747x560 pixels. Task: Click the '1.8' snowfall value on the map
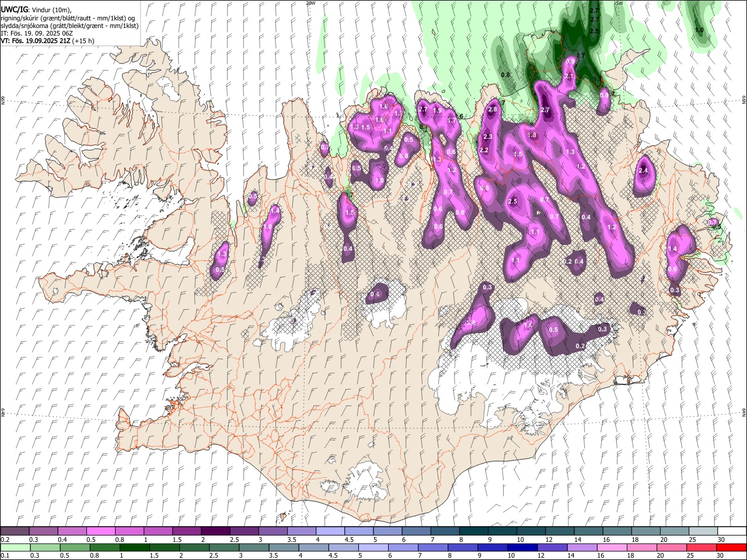click(532, 135)
